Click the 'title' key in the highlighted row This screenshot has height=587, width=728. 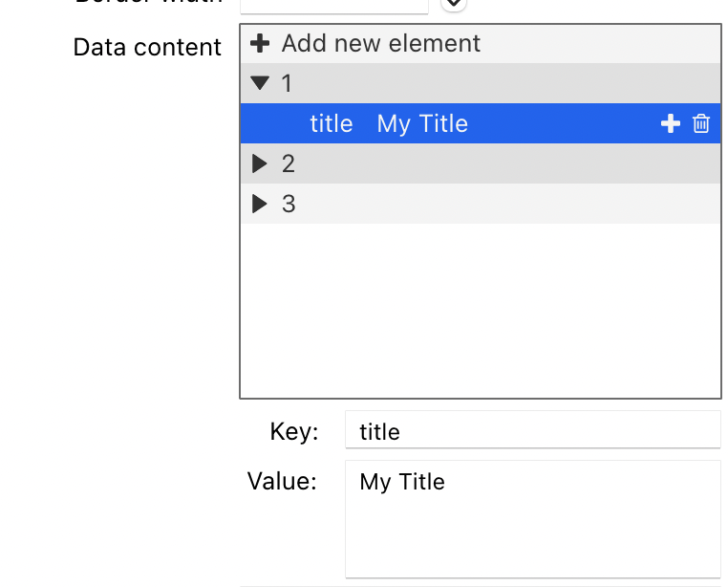(331, 123)
